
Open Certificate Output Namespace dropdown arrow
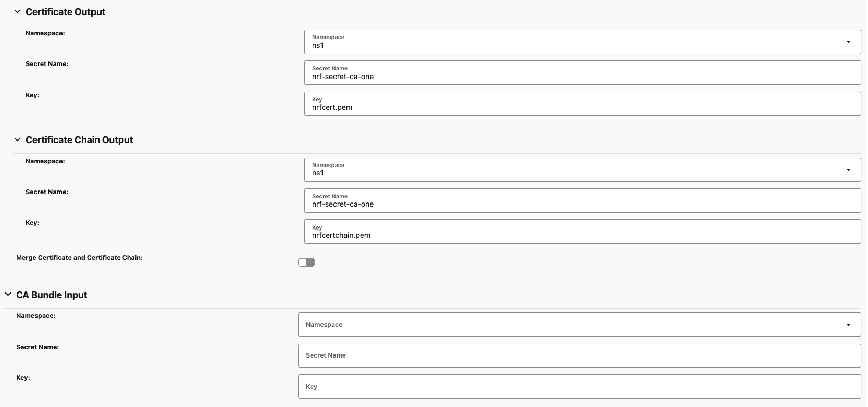848,42
